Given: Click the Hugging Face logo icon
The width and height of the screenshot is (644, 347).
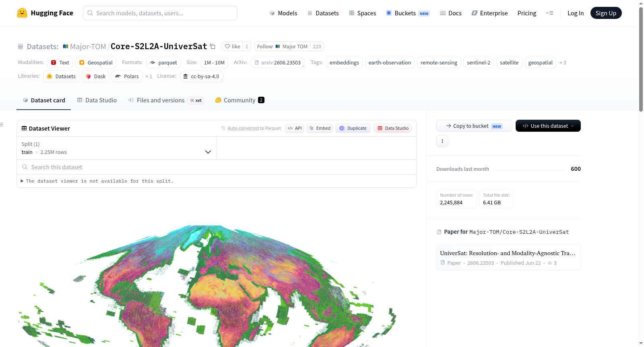Looking at the screenshot, I should (22, 13).
